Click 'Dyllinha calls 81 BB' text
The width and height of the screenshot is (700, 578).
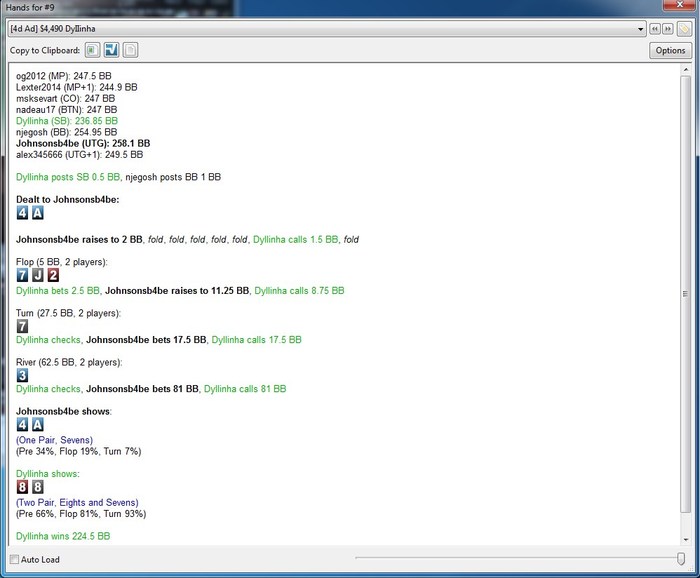pos(245,389)
